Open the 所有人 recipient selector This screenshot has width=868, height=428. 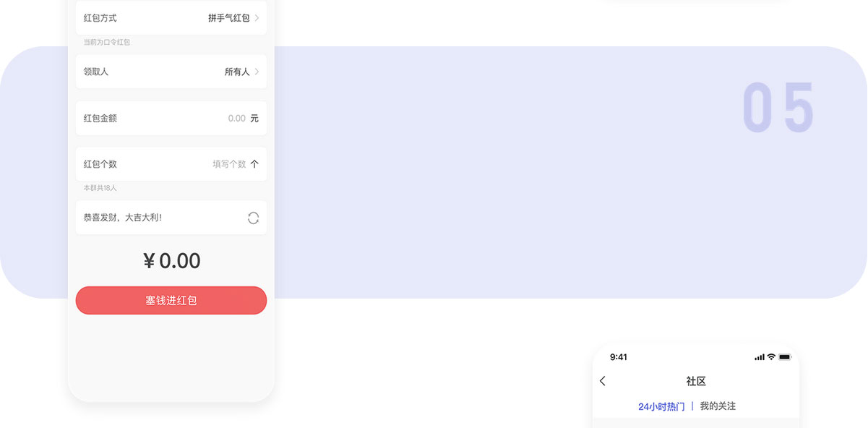tap(236, 72)
